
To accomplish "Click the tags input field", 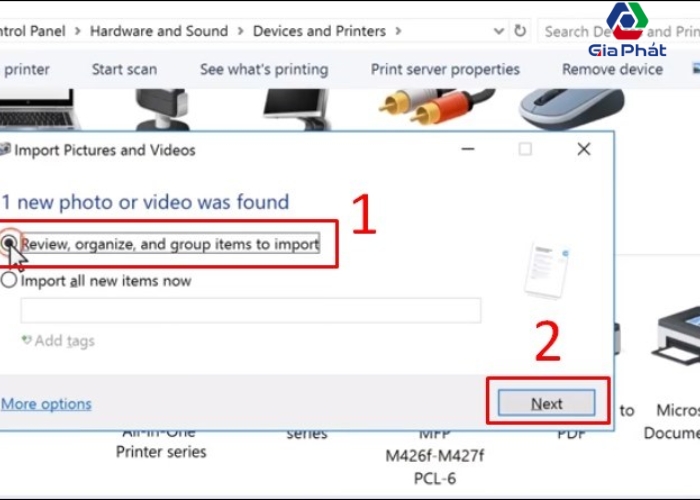I will coord(250,310).
